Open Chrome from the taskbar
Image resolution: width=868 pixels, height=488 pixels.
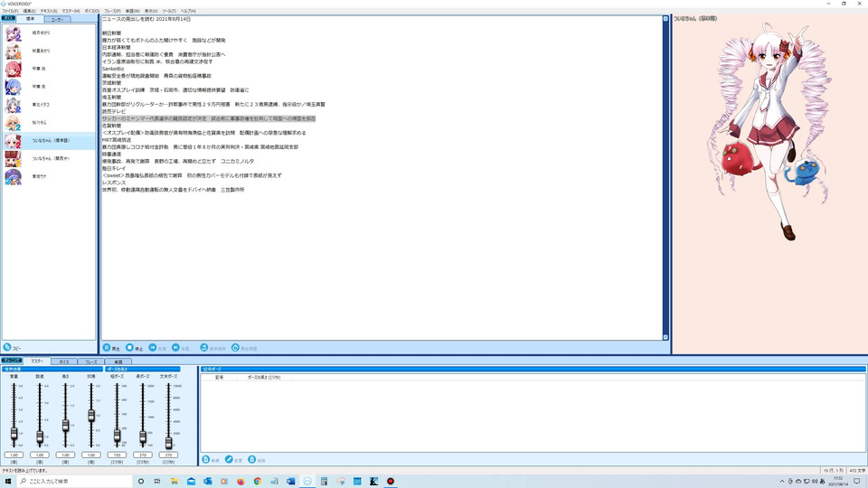[258, 482]
